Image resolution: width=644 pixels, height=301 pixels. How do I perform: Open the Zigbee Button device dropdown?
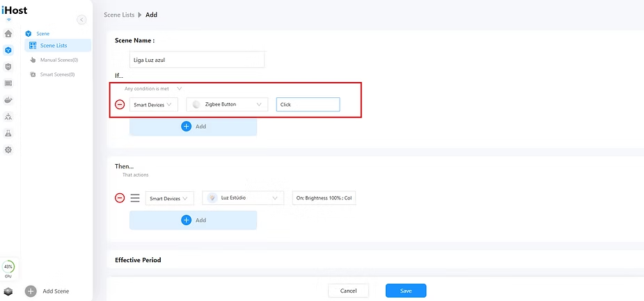(227, 104)
